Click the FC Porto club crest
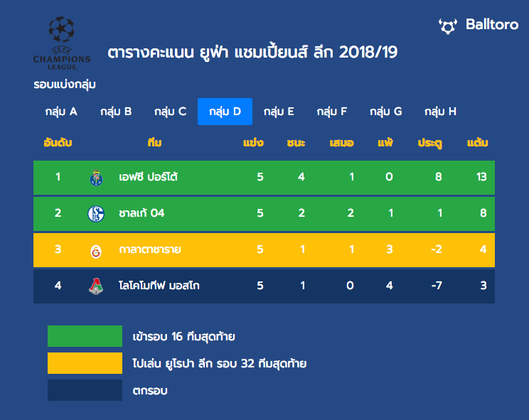 [x=96, y=178]
